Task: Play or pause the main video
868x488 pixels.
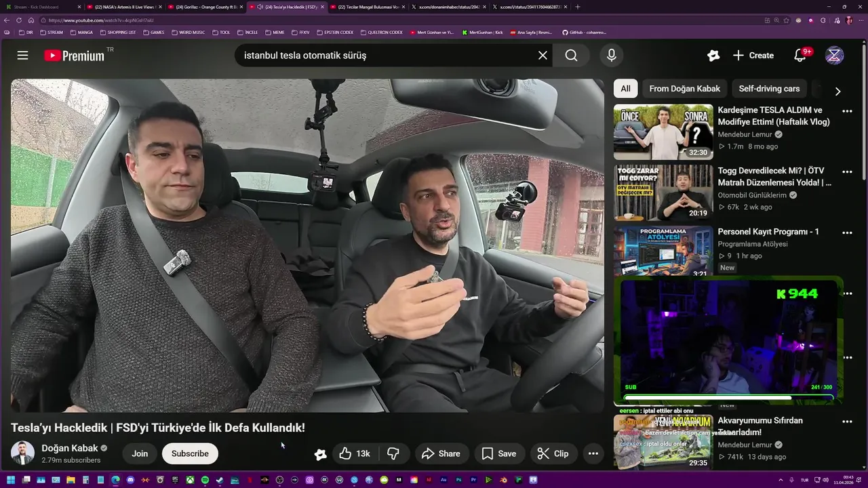Action: point(307,245)
